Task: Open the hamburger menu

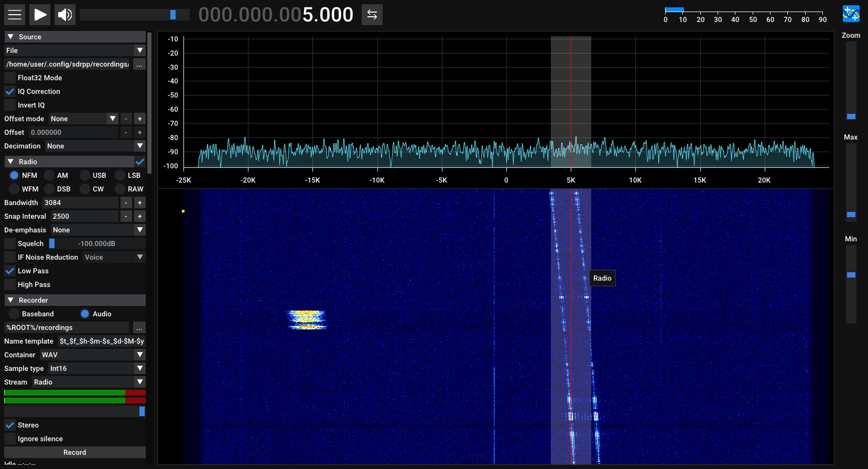Action: click(15, 15)
